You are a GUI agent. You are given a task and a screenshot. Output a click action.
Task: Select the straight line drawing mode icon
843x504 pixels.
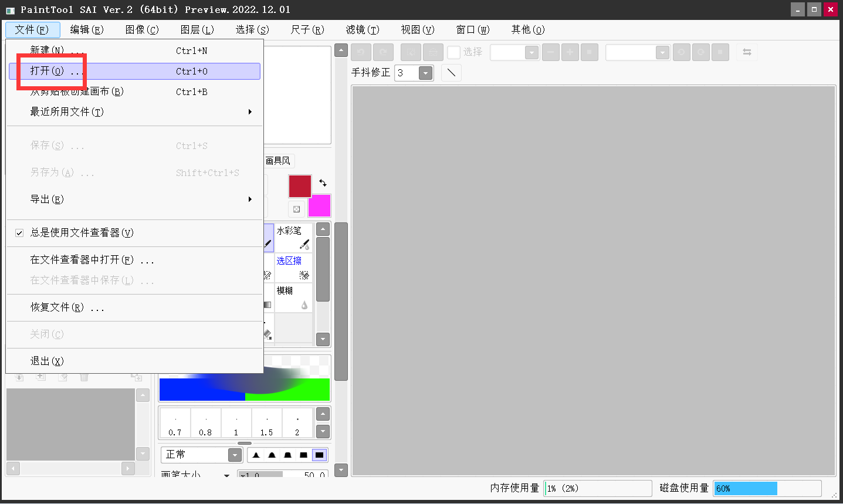(x=451, y=73)
